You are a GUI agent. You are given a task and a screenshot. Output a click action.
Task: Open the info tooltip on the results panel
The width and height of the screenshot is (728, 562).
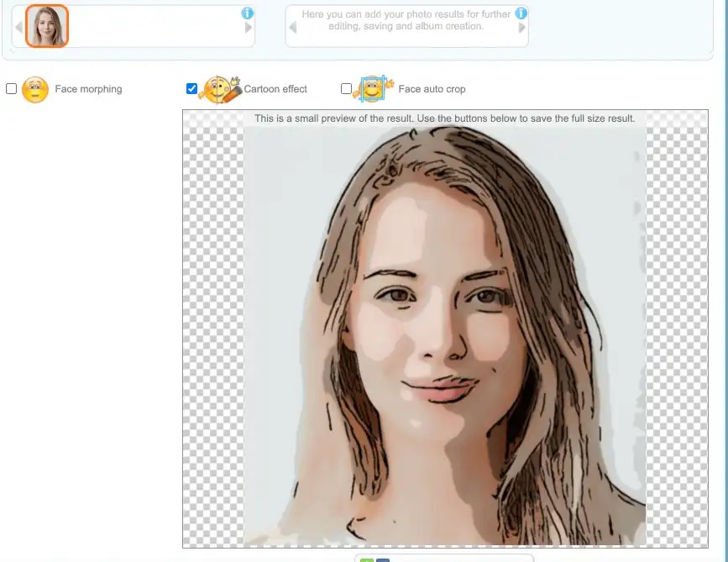[x=520, y=13]
